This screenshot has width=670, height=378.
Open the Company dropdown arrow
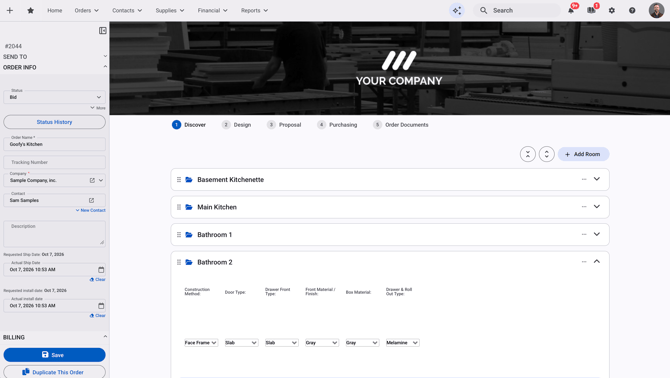tap(101, 180)
